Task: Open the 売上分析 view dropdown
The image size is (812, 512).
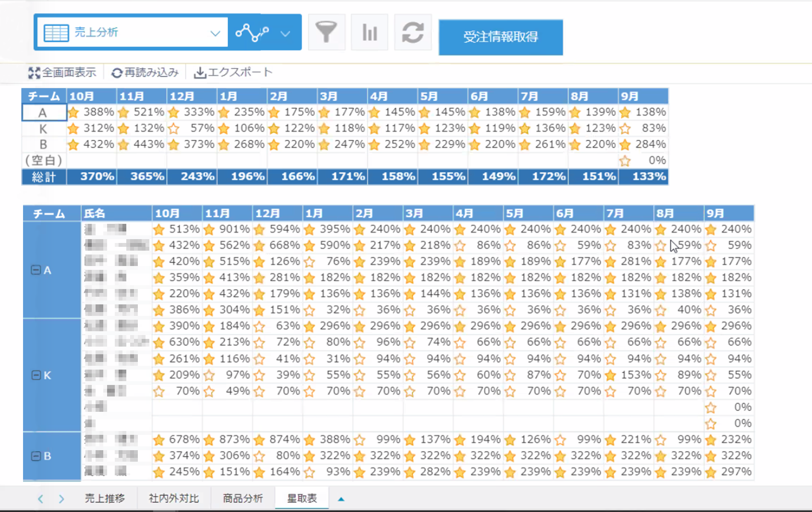Action: tap(215, 33)
